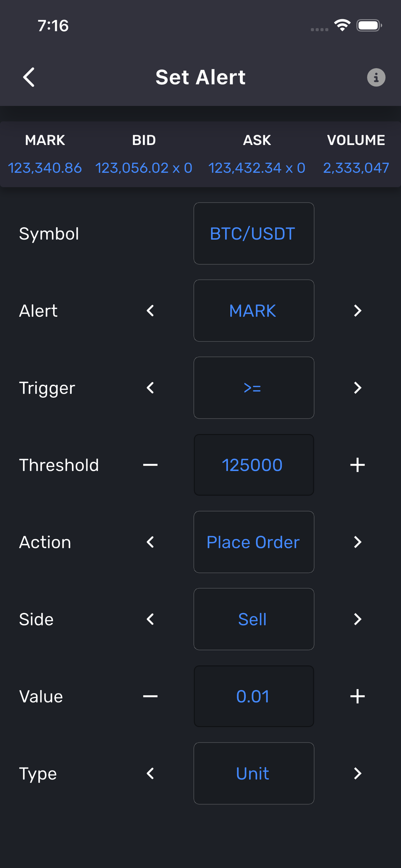Decrease Threshold with minus button
401x868 pixels.
(150, 465)
